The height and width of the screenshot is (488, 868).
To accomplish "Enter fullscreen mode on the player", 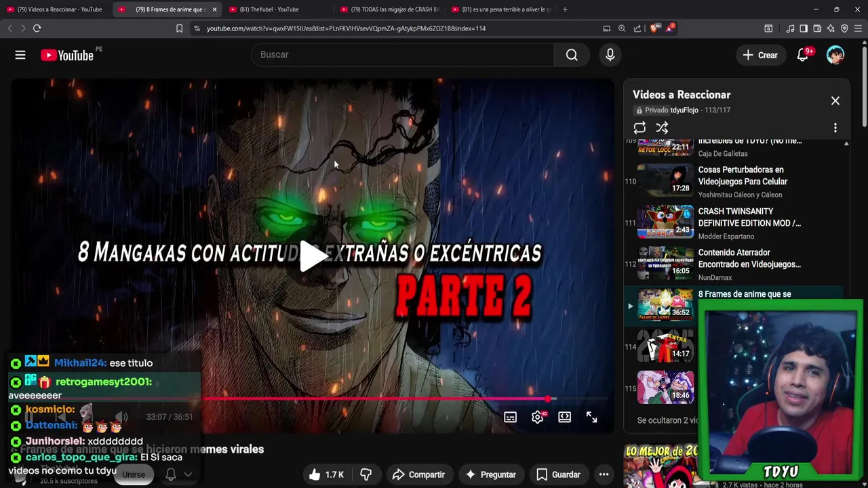I will (591, 418).
